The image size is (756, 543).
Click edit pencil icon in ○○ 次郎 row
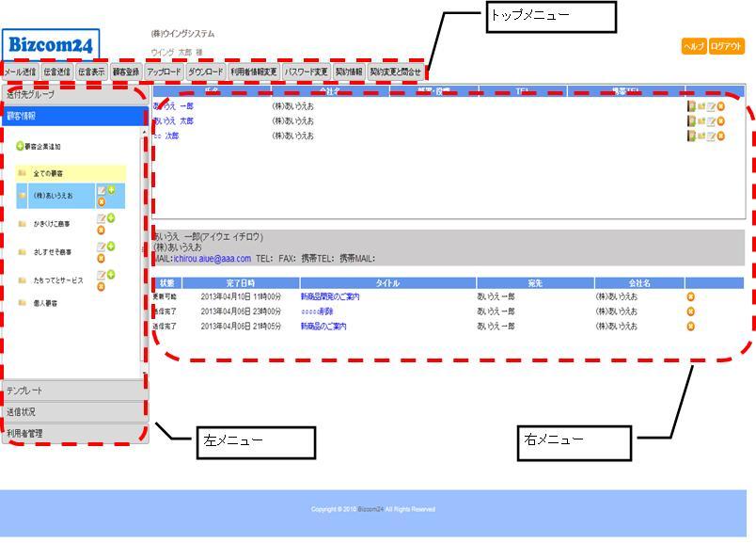(711, 136)
